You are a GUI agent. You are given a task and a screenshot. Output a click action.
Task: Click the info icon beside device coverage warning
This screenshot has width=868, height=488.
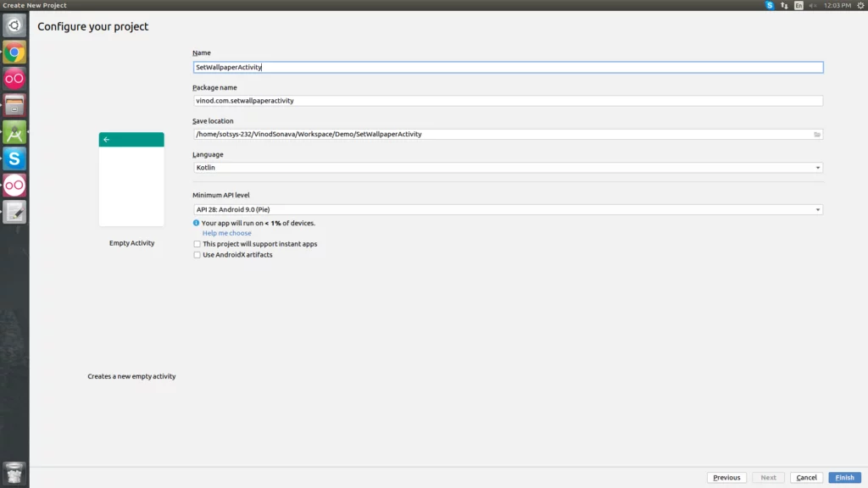198,222
